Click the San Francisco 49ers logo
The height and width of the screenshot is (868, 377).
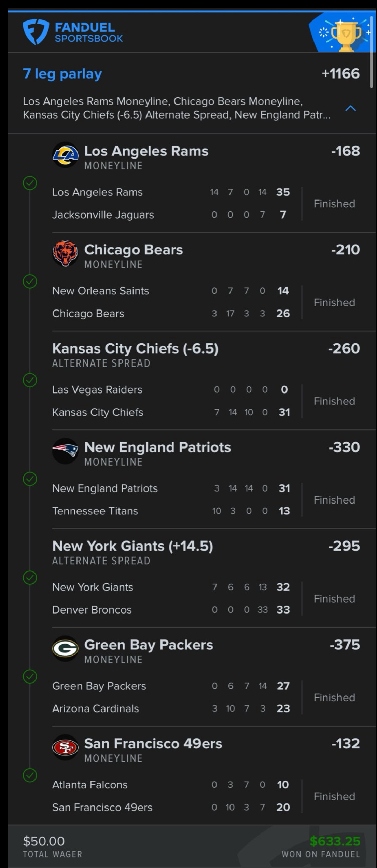tap(65, 747)
